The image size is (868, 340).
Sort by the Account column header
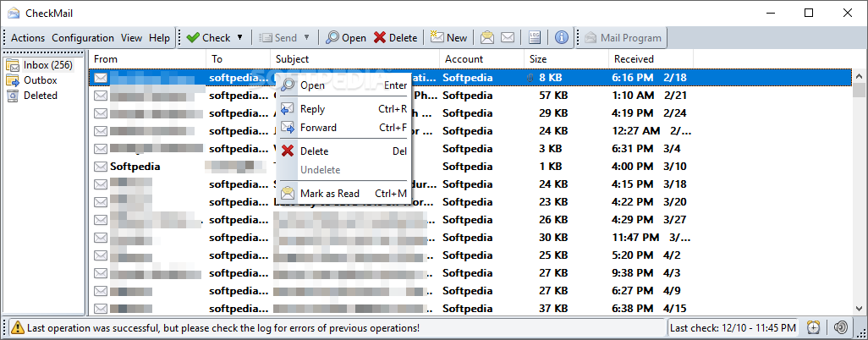pos(481,58)
